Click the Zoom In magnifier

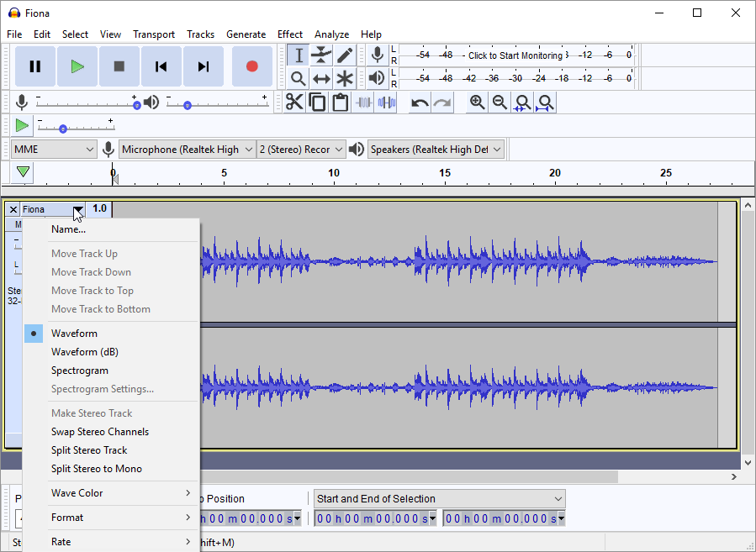tap(477, 103)
